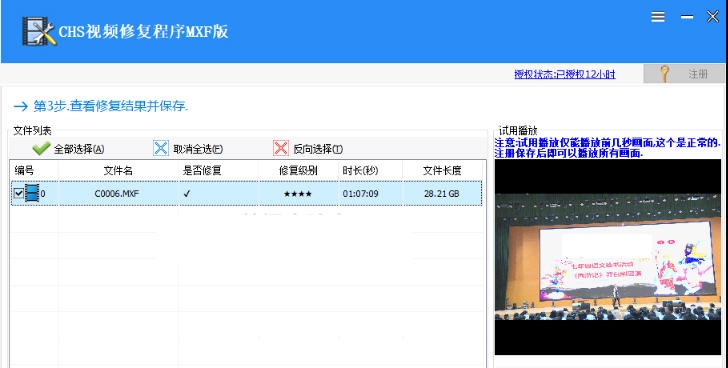Toggle the checkbox for file C0006.MXF

(x=19, y=193)
